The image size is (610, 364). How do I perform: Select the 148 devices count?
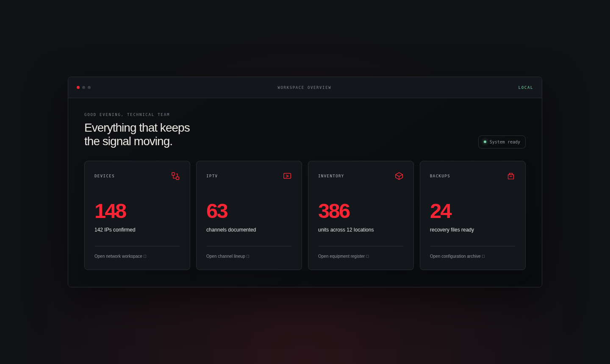click(x=110, y=211)
